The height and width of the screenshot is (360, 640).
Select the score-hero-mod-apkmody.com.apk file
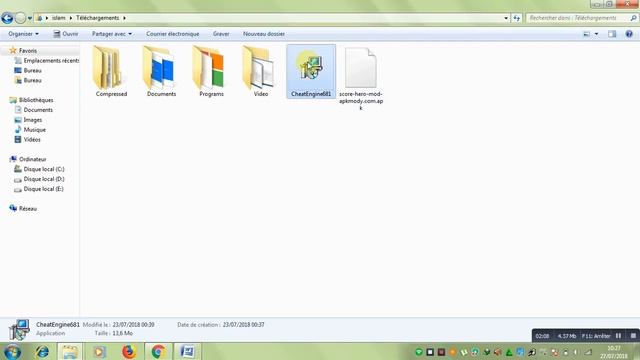click(x=361, y=78)
